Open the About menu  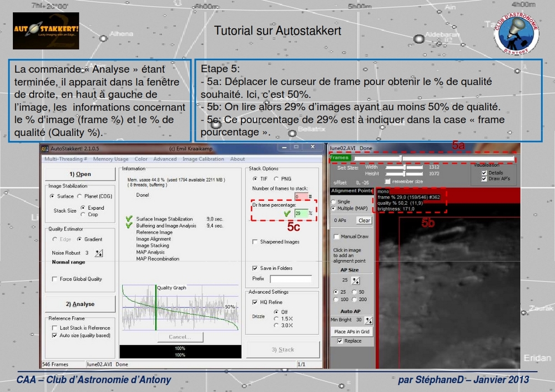click(x=237, y=159)
